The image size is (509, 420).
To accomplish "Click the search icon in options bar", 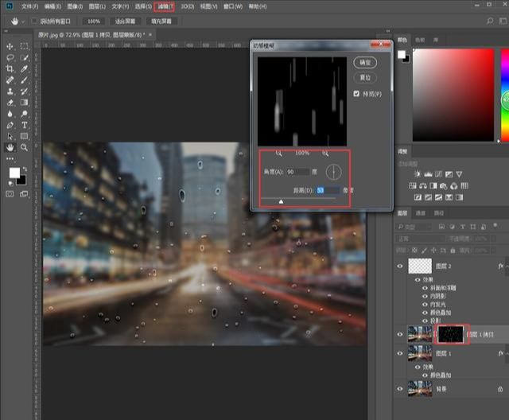I will point(490,21).
